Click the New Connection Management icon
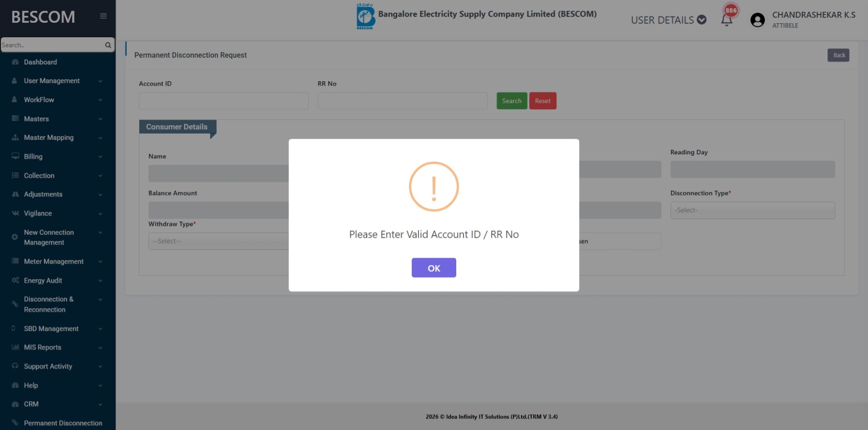This screenshot has height=430, width=868. pyautogui.click(x=15, y=237)
